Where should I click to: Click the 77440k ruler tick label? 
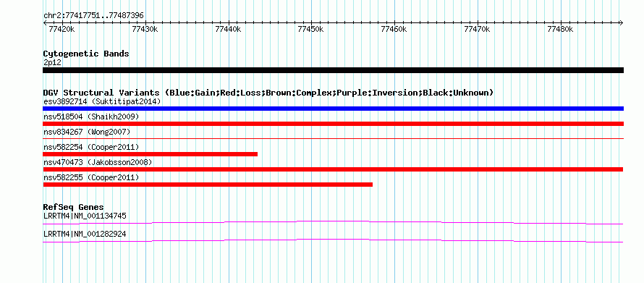tap(229, 29)
